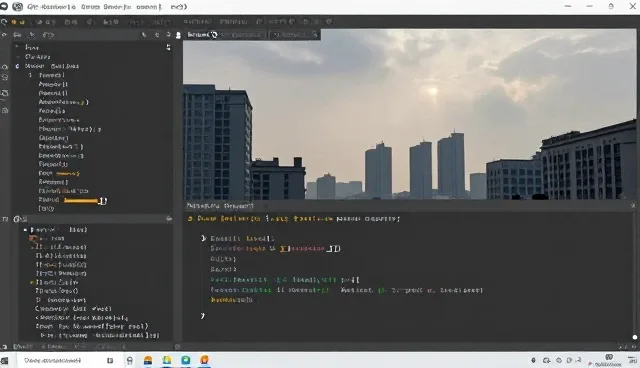Click the first icon in the system tray
This screenshot has height=368, width=640.
533,360
